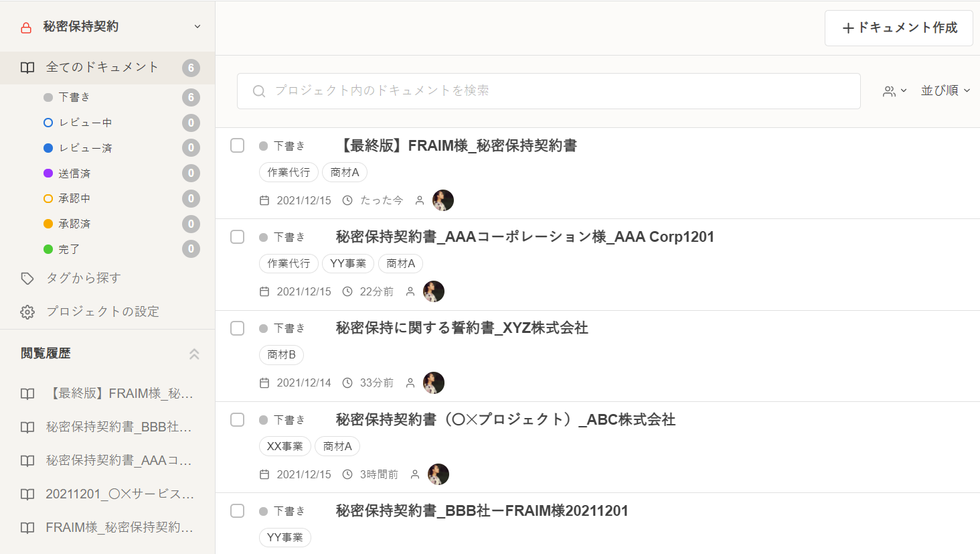
Task: Tick the checkbox for 秘密保持契約書_BBB社ーFRAIM様20211201
Action: 238,510
